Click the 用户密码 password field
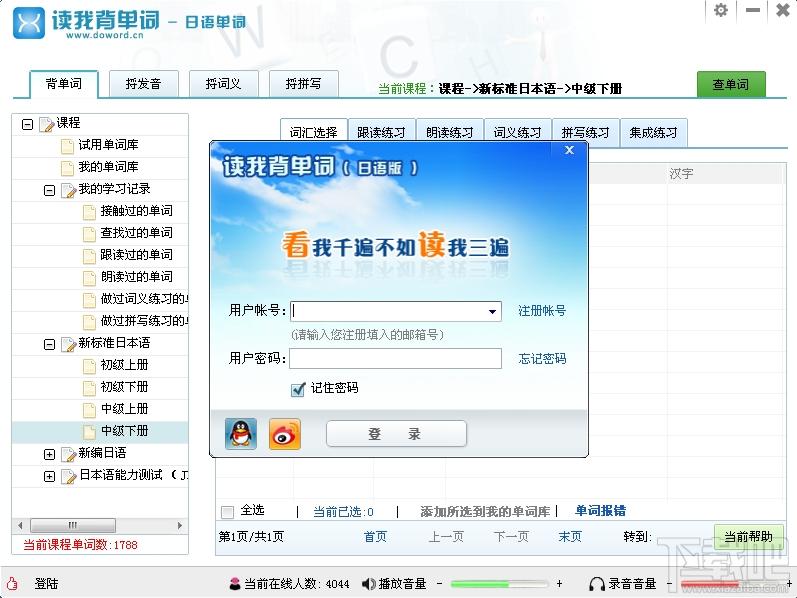Image resolution: width=797 pixels, height=598 pixels. pos(395,359)
